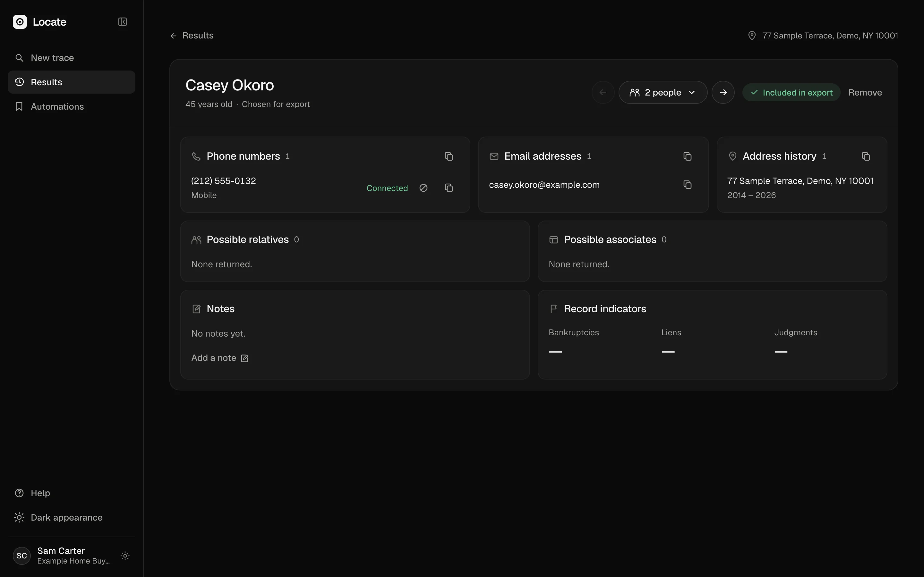This screenshot has width=924, height=577.
Task: Add a note for Casey Okoro
Action: (219, 358)
